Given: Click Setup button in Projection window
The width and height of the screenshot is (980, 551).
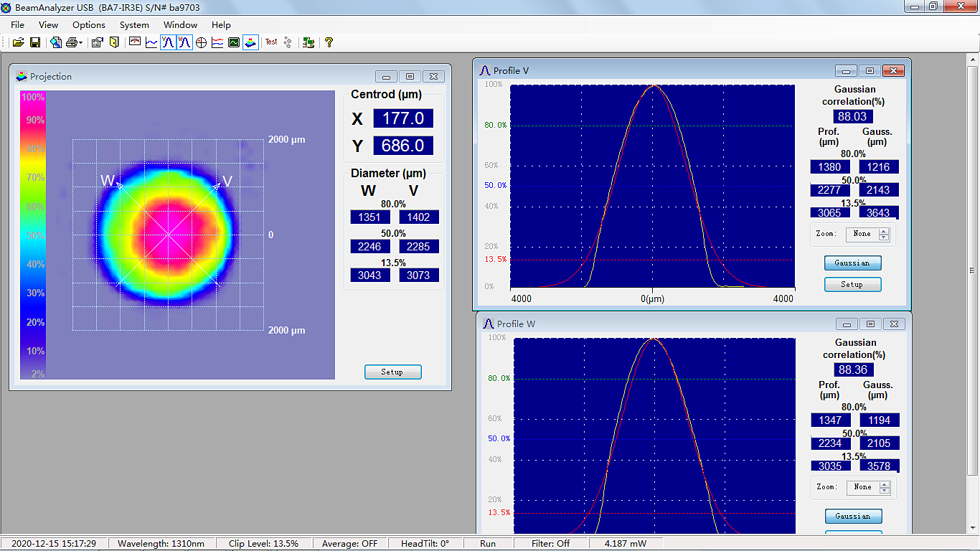Looking at the screenshot, I should coord(392,372).
